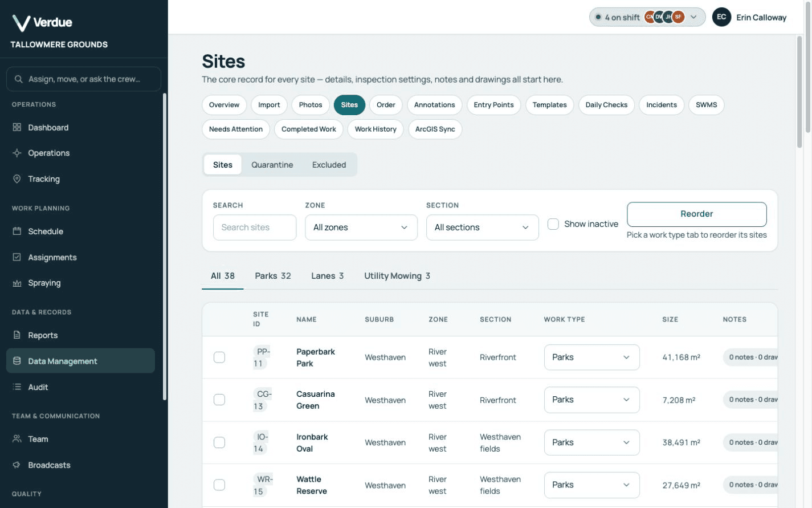This screenshot has height=508, width=812.
Task: Open the ArcGIS Sync pill
Action: (x=435, y=129)
